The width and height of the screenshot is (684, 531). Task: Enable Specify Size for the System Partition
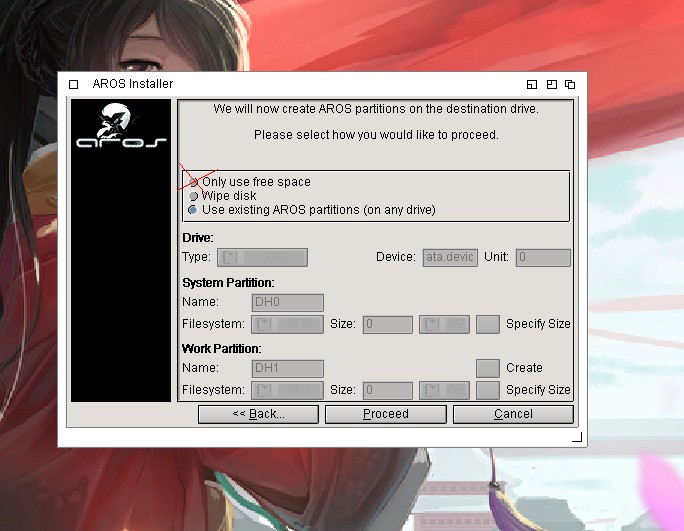[487, 324]
